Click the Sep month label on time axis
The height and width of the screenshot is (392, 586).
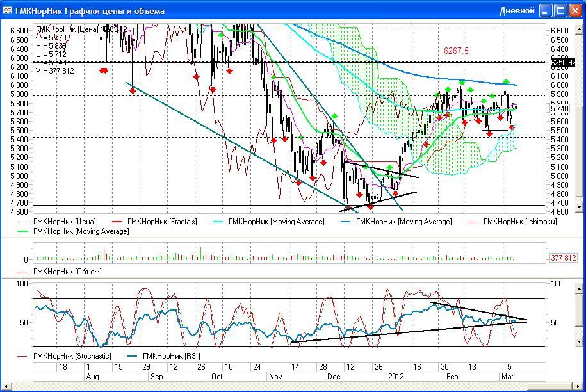(x=157, y=376)
